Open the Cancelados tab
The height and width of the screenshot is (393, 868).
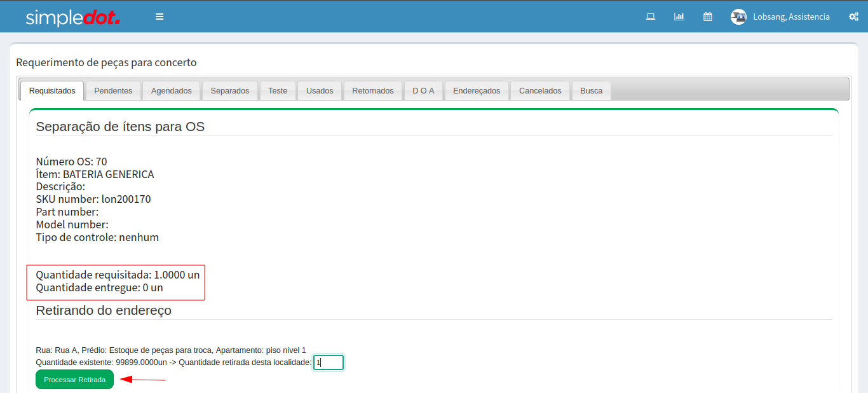(540, 90)
